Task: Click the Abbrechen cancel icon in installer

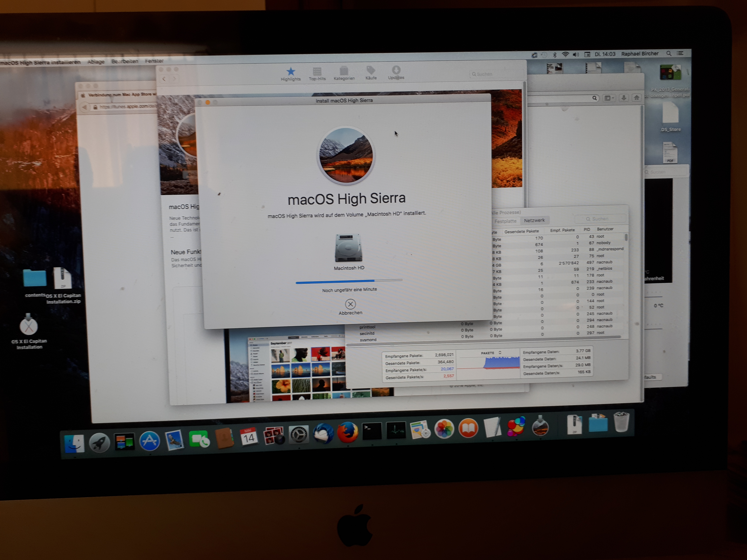Action: [350, 304]
